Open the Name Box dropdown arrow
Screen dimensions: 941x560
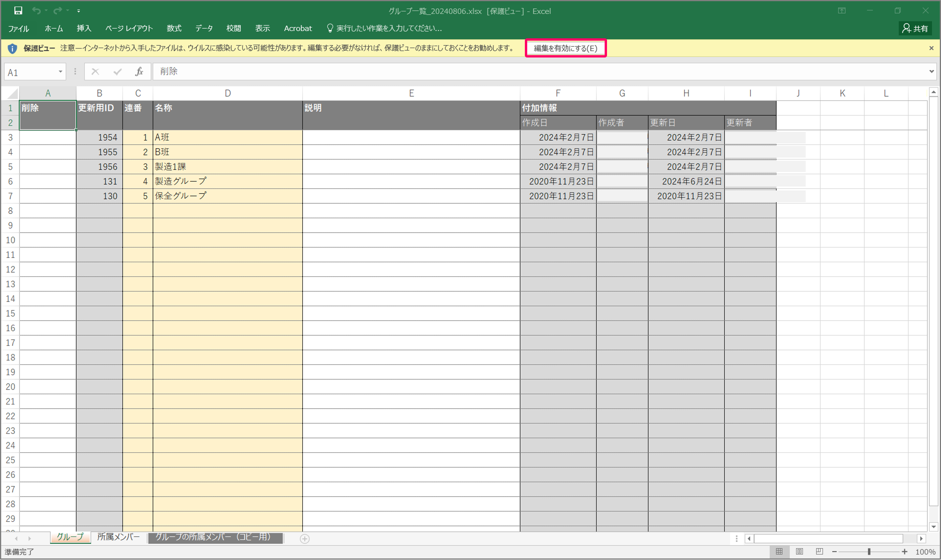(60, 72)
